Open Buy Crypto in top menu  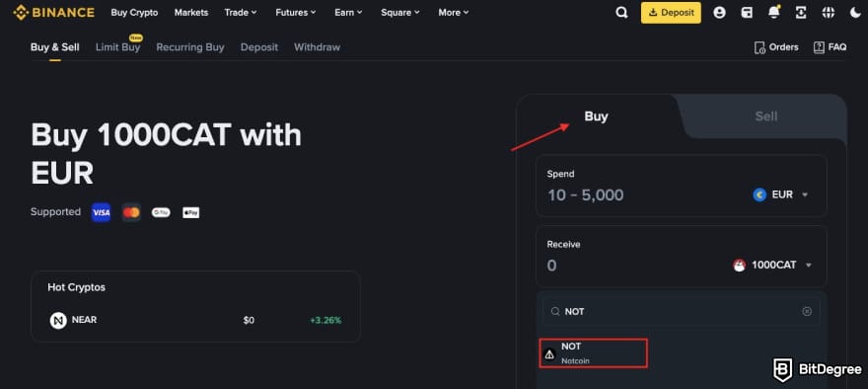pos(134,12)
